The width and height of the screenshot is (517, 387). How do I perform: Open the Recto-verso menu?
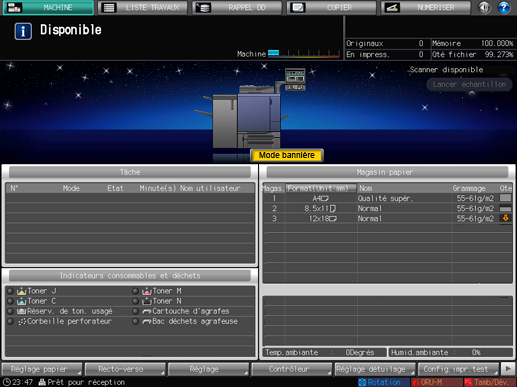125,369
